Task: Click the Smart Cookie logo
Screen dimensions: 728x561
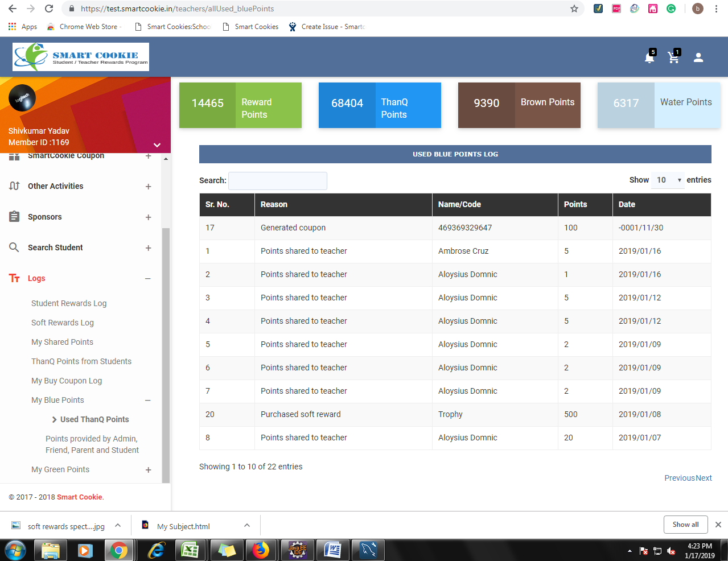Action: 81,57
